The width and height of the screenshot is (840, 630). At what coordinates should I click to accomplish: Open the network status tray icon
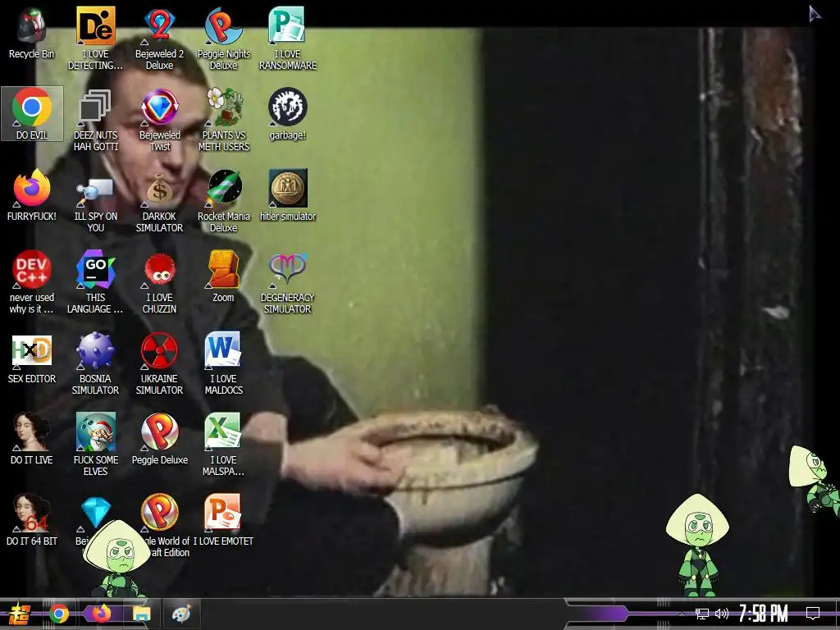click(702, 614)
